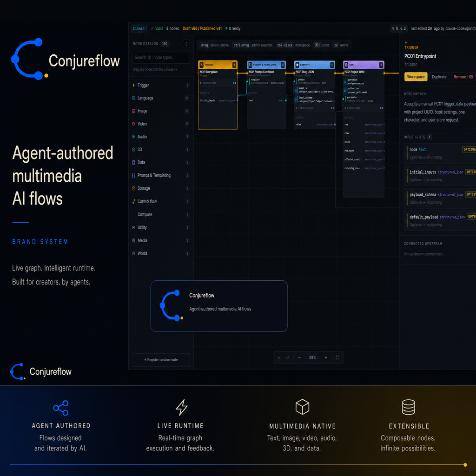Viewport: 476px width, 476px height.
Task: Select the Image category icon
Action: pos(133,111)
